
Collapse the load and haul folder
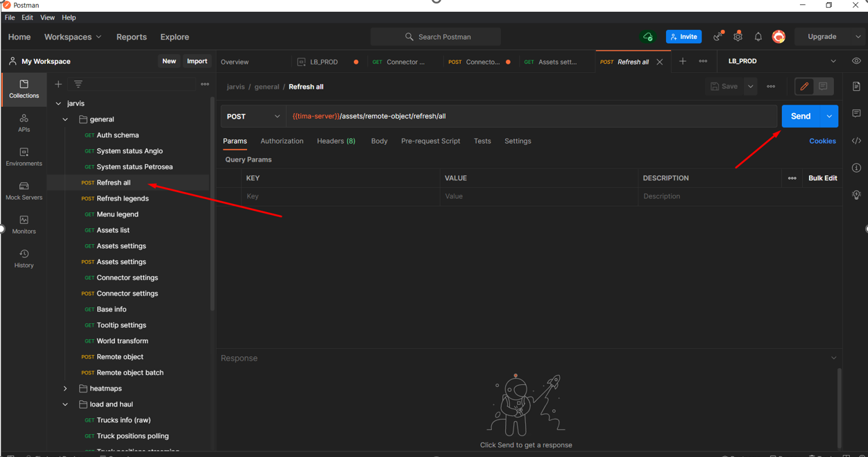tap(65, 404)
